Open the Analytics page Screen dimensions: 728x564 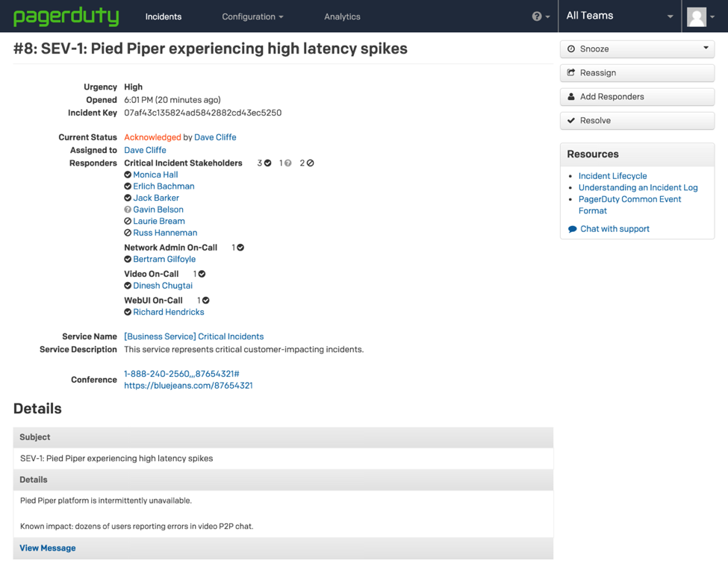[x=342, y=16]
